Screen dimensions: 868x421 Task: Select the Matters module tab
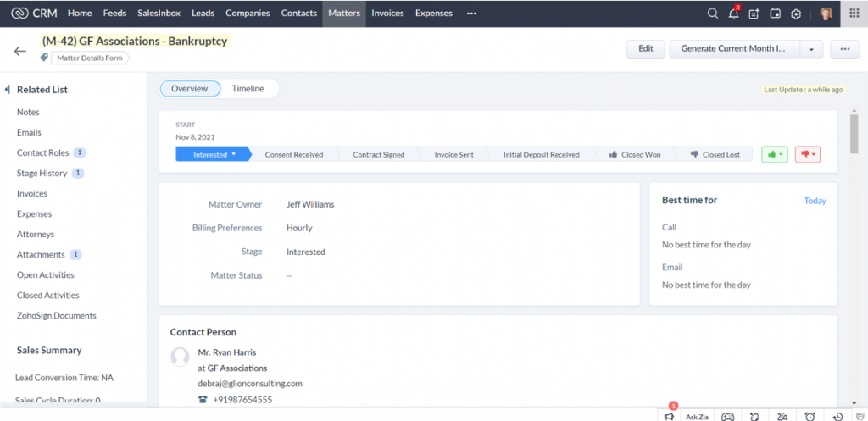(344, 14)
